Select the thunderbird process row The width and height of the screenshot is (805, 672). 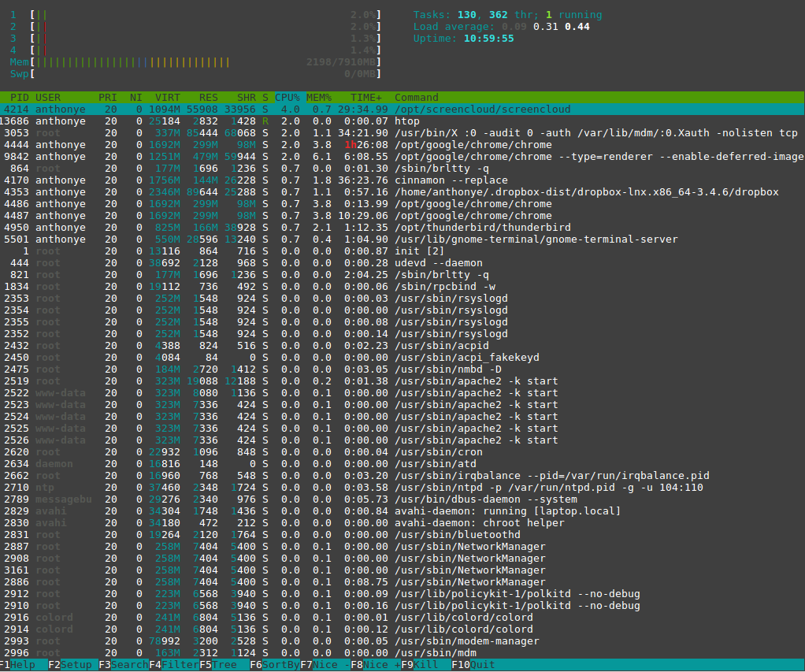pyautogui.click(x=473, y=228)
